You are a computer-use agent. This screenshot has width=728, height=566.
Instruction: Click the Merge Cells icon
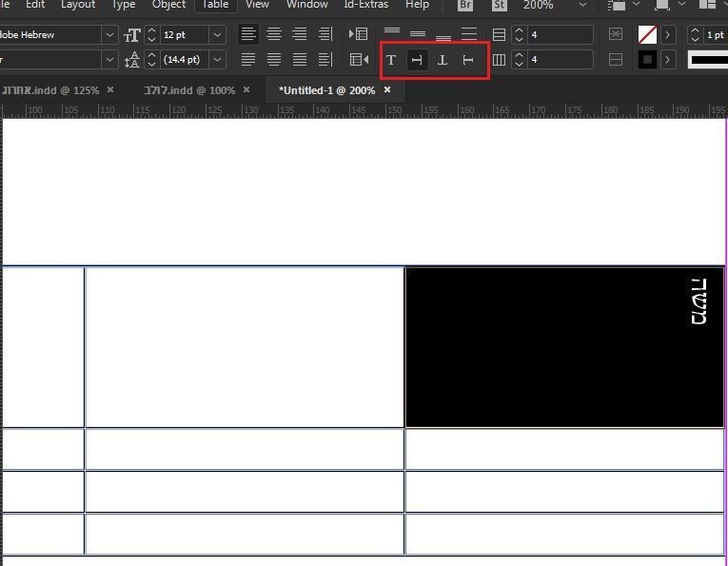(x=615, y=34)
